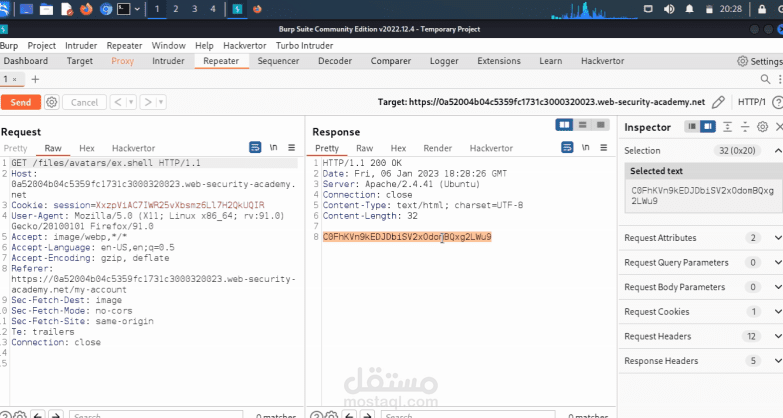Viewport: 783px width, 418px height.
Task: Go back to previous request in history
Action: pos(117,102)
